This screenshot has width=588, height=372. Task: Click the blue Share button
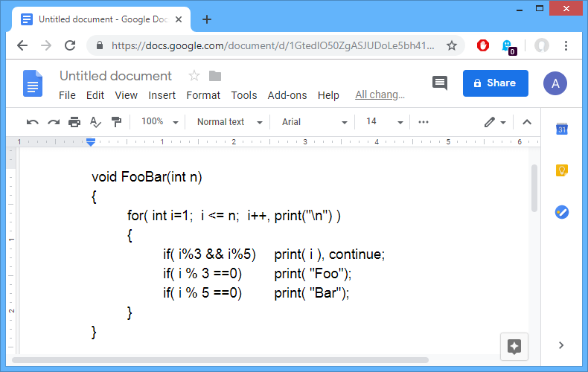pos(496,83)
